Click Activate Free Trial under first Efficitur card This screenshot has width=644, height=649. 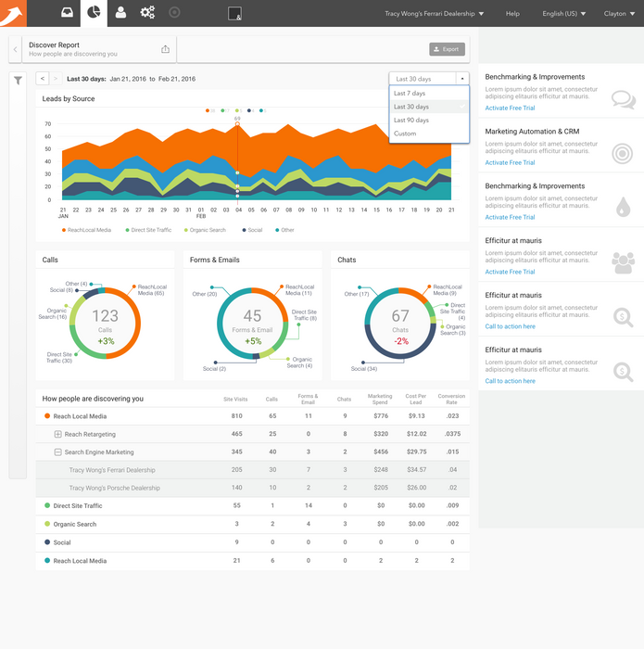pyautogui.click(x=510, y=272)
